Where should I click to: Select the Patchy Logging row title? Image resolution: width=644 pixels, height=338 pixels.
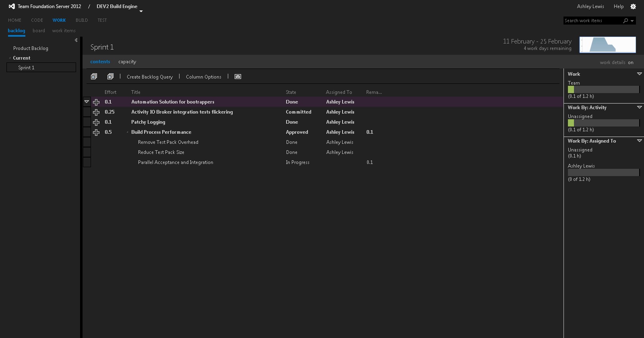[148, 122]
